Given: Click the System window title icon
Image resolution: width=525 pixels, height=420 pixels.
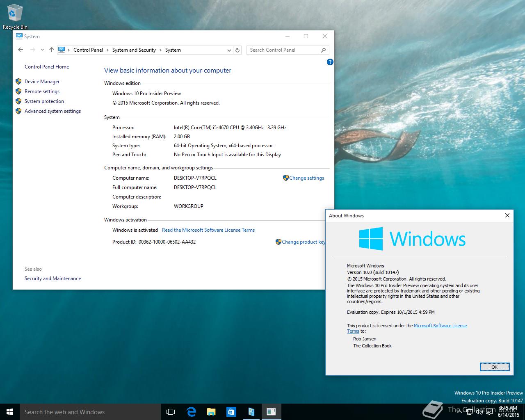Looking at the screenshot, I should coord(19,36).
